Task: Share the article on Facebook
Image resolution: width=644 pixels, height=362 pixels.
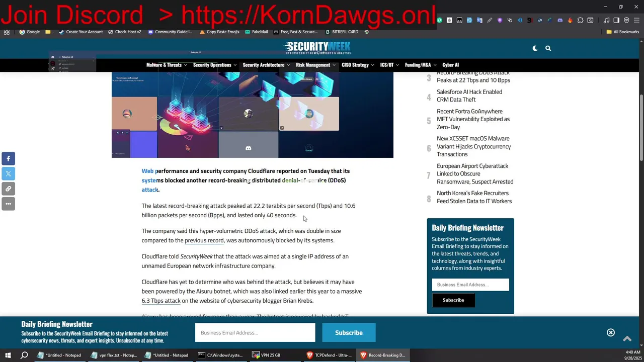Action: 8,158
